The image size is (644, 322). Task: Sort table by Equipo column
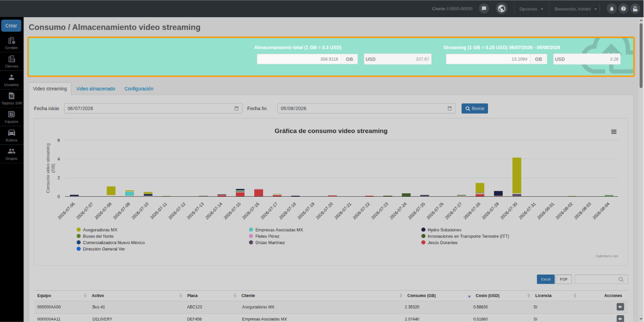click(61, 296)
